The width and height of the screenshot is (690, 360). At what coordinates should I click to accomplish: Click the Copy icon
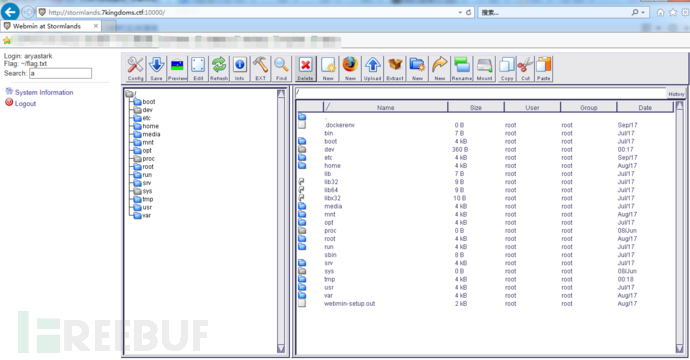[507, 69]
